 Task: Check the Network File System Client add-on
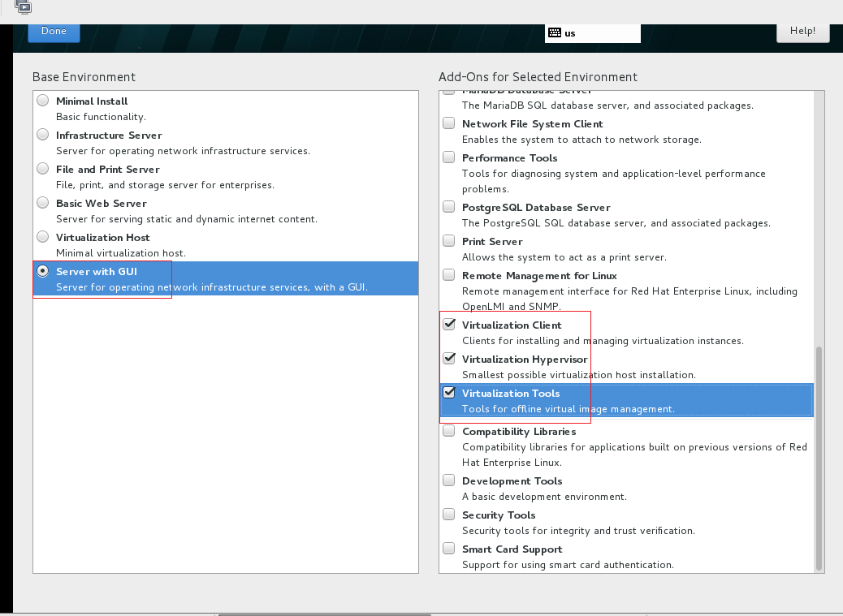[448, 123]
